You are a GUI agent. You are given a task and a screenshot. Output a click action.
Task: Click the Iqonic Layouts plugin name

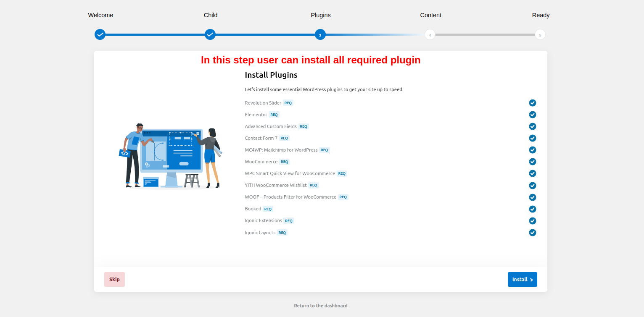point(260,233)
